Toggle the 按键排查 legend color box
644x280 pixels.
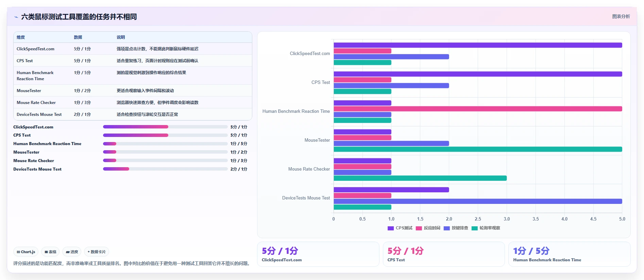(447, 228)
